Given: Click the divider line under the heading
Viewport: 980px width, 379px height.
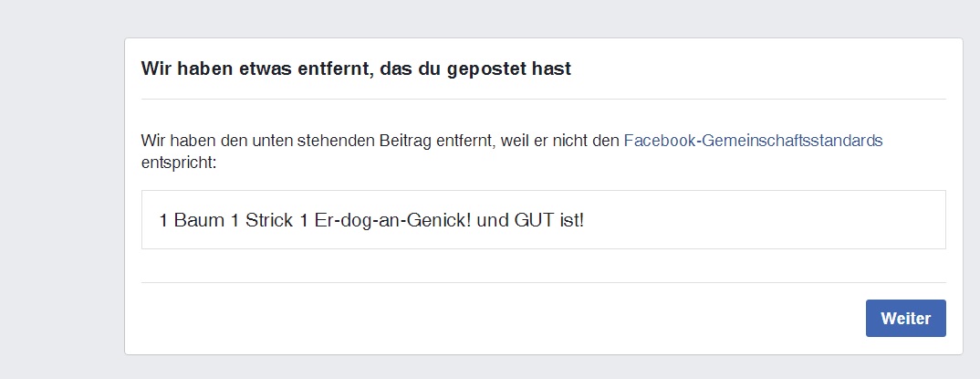Looking at the screenshot, I should point(543,99).
